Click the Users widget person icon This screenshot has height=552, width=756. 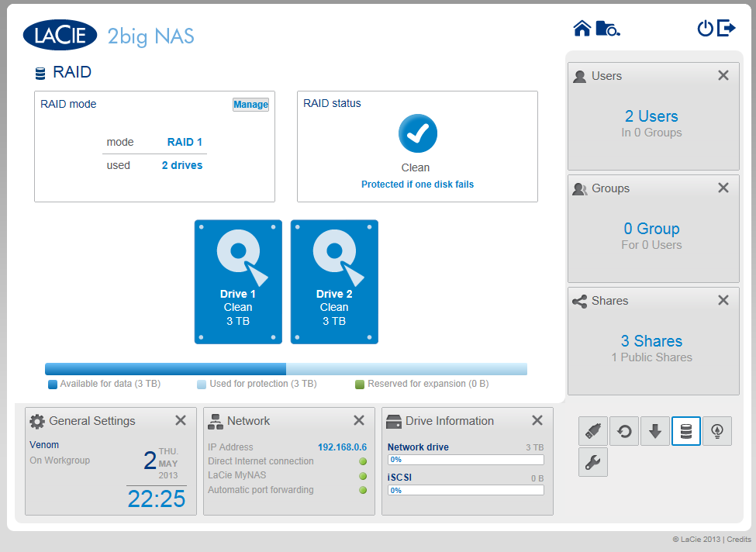(579, 76)
